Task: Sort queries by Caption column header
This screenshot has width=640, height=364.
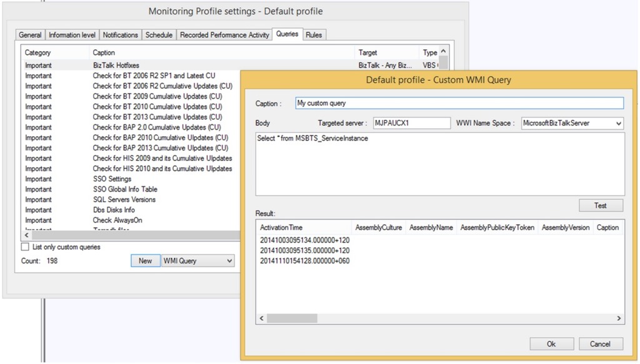Action: 222,52
